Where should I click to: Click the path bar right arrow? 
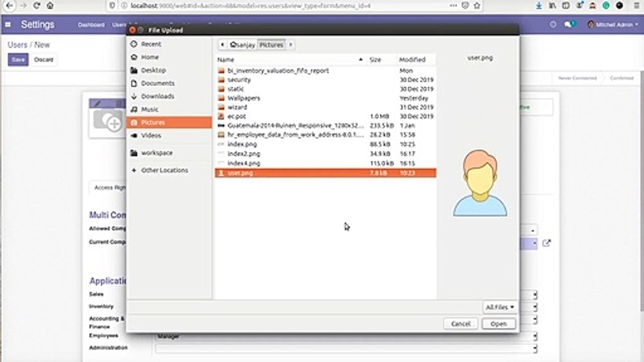pyautogui.click(x=290, y=45)
